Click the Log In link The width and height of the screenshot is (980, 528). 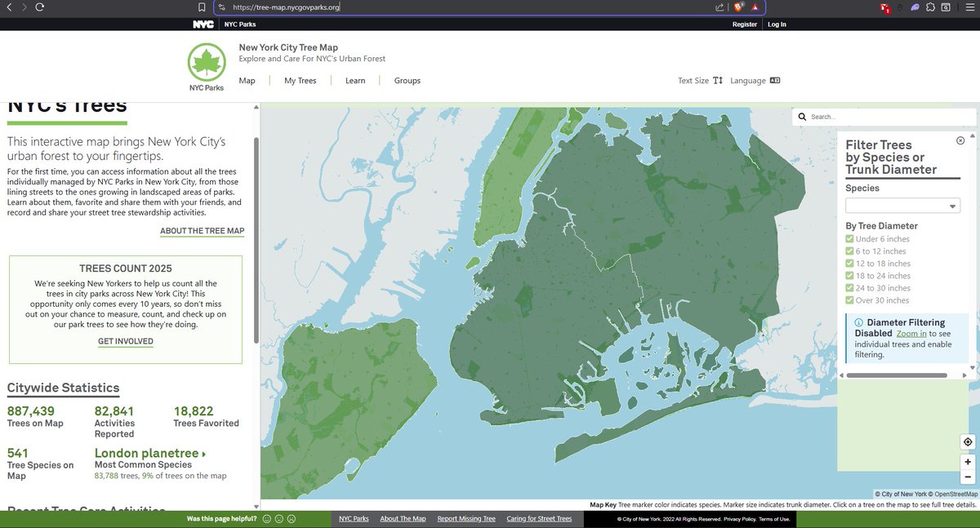coord(777,24)
